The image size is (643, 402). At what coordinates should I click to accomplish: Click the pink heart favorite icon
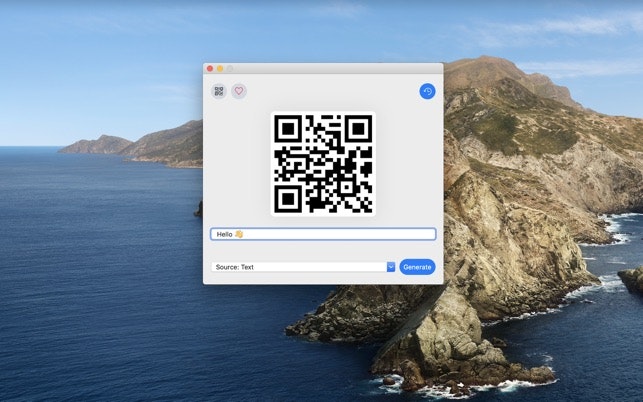click(239, 91)
